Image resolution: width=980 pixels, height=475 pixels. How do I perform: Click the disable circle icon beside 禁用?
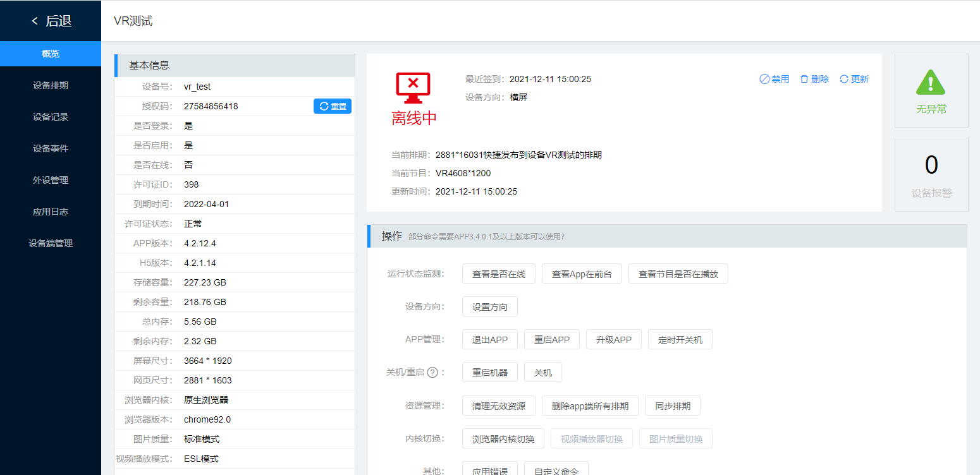click(x=764, y=79)
